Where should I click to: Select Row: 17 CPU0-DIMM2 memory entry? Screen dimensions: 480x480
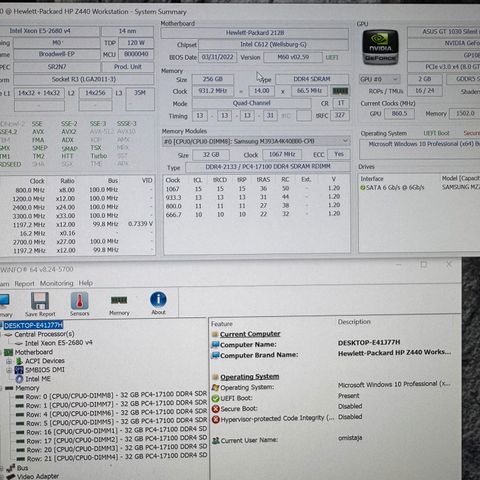pos(117,440)
